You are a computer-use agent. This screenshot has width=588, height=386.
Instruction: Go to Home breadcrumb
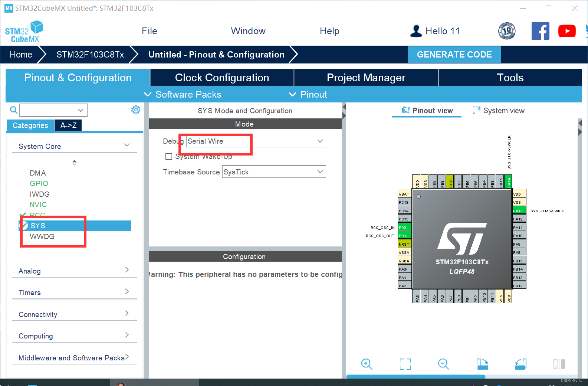tap(21, 55)
